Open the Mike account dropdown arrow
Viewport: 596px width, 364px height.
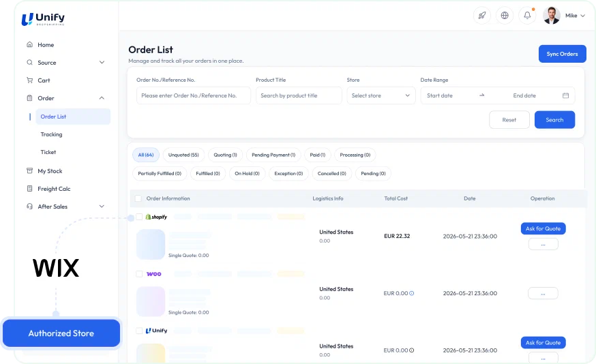582,16
